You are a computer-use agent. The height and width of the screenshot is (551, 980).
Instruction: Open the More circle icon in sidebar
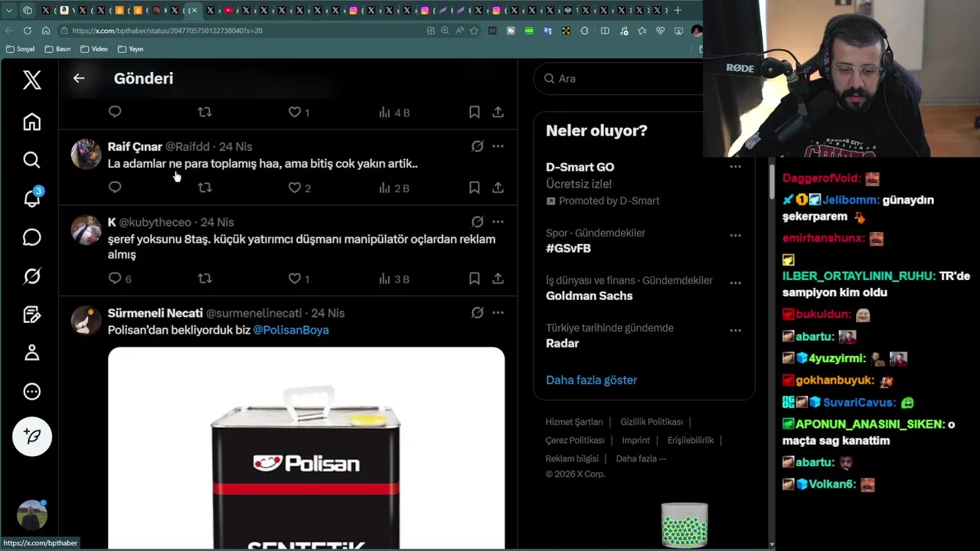[31, 392]
